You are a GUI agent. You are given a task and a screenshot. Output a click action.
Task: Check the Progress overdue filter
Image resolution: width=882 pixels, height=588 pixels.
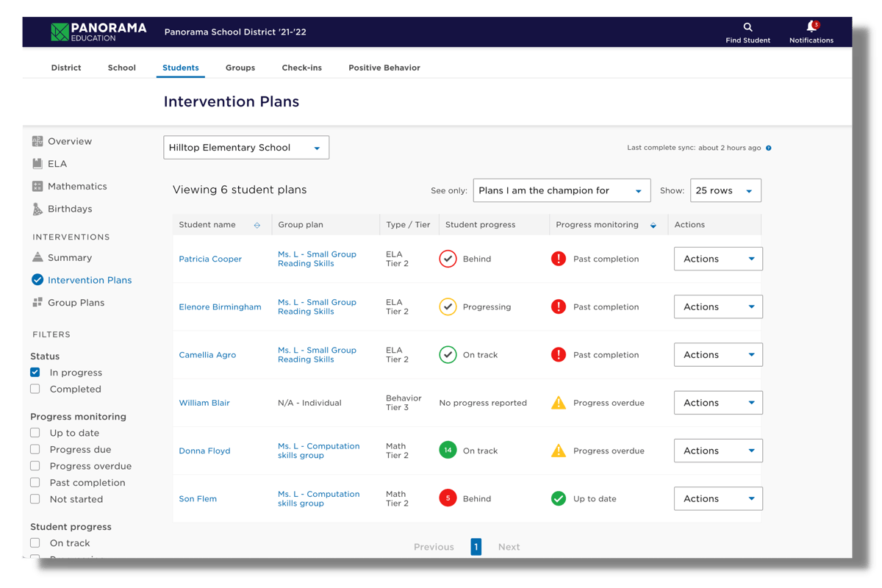pos(35,465)
